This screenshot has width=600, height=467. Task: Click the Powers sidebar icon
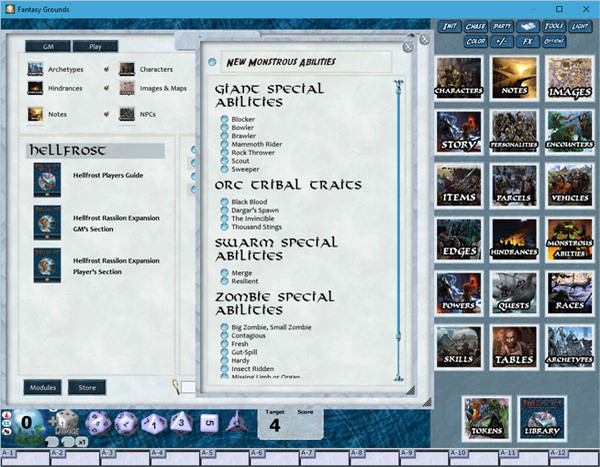point(459,294)
